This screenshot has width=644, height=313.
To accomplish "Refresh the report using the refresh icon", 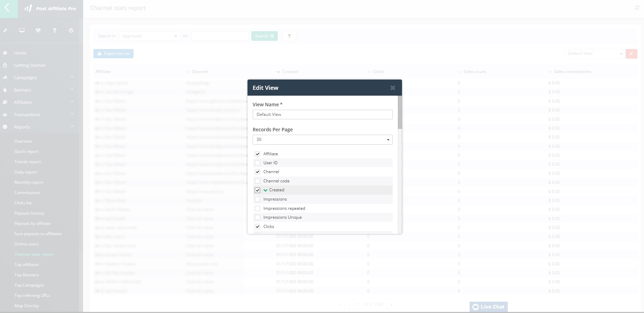I will [x=637, y=7].
